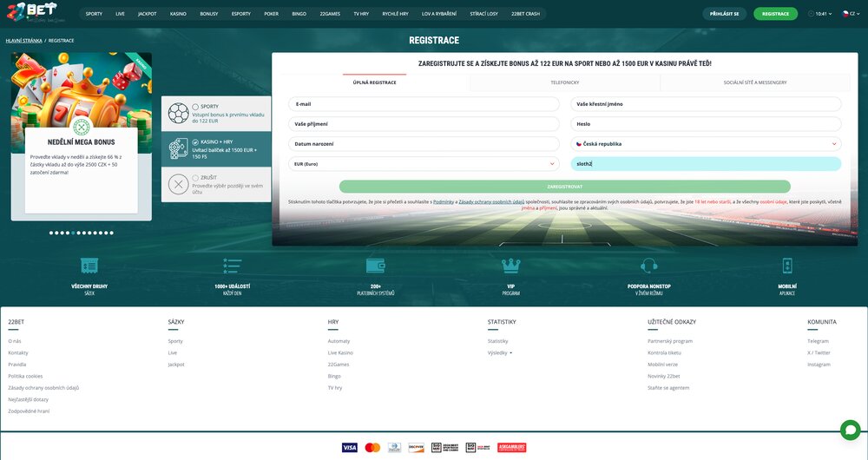Click the Všechny druhy sázek icon

point(89,266)
